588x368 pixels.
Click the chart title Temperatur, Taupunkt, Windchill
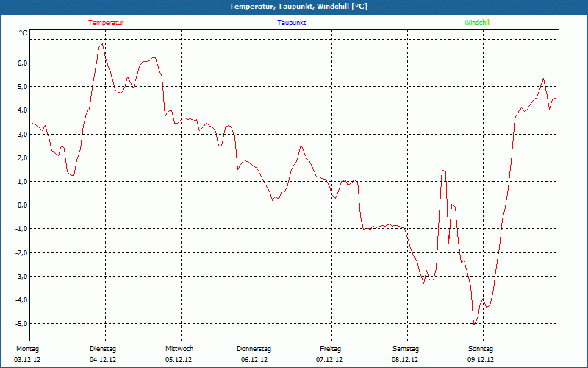(x=298, y=7)
